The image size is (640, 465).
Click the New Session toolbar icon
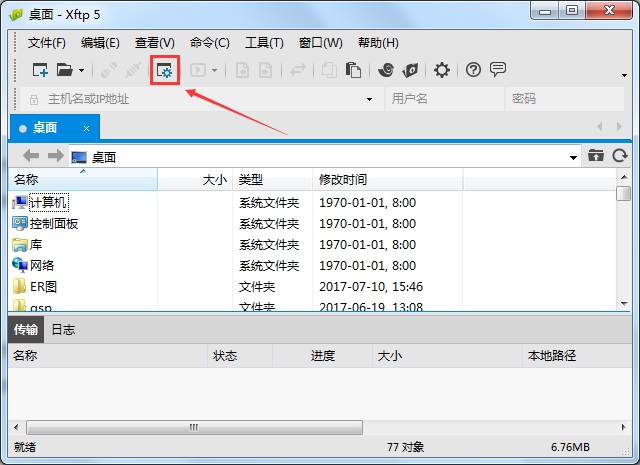pos(40,70)
